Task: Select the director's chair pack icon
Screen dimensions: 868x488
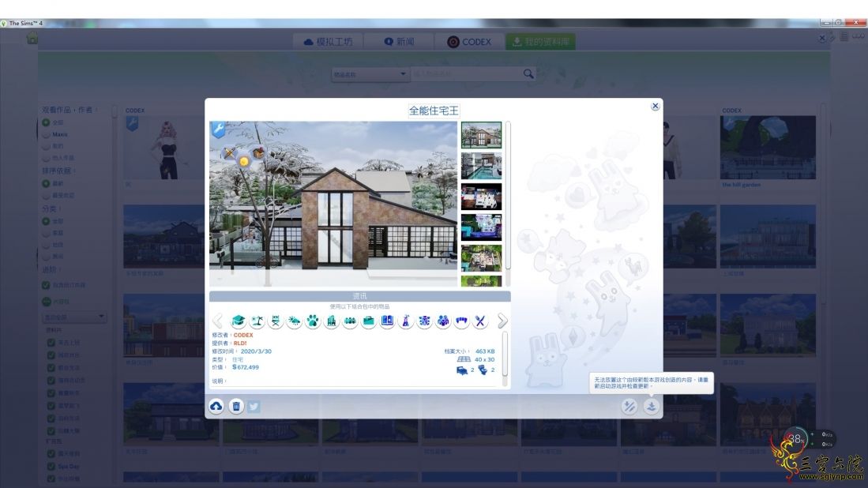Action: click(x=276, y=321)
